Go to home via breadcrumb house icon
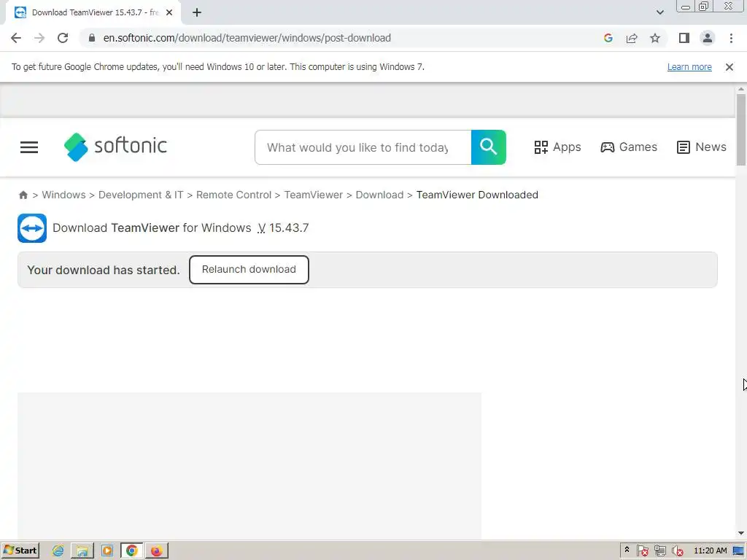This screenshot has width=747, height=560. pos(23,195)
